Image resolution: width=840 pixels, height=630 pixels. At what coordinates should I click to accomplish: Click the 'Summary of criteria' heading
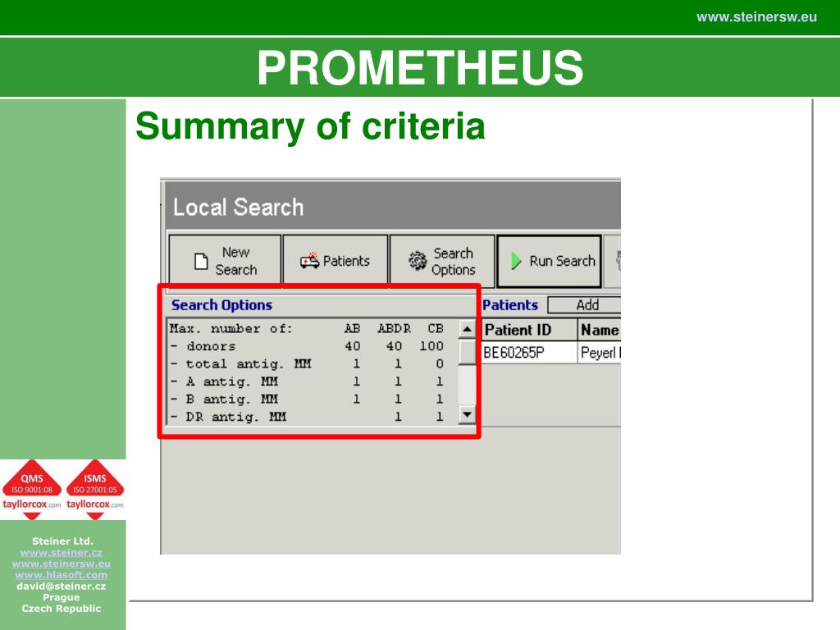point(310,127)
